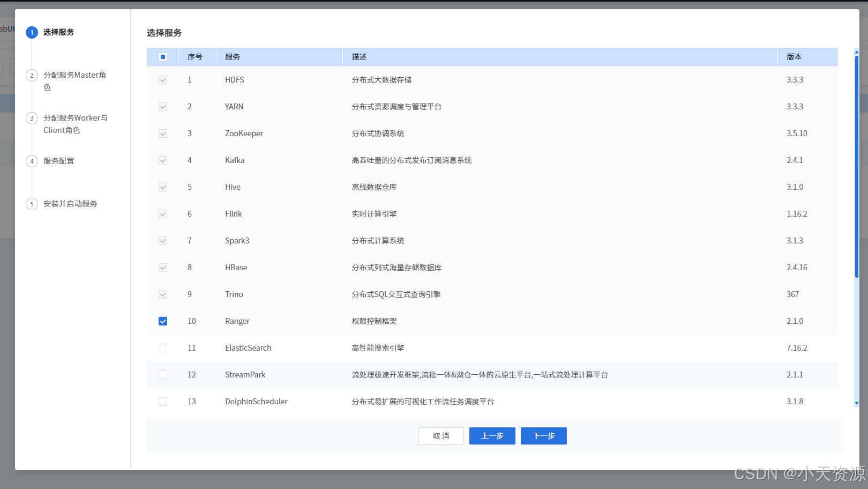Click the description 高吞吐量的分布式发布订阅消息系统
This screenshot has height=489, width=868.
coord(411,160)
